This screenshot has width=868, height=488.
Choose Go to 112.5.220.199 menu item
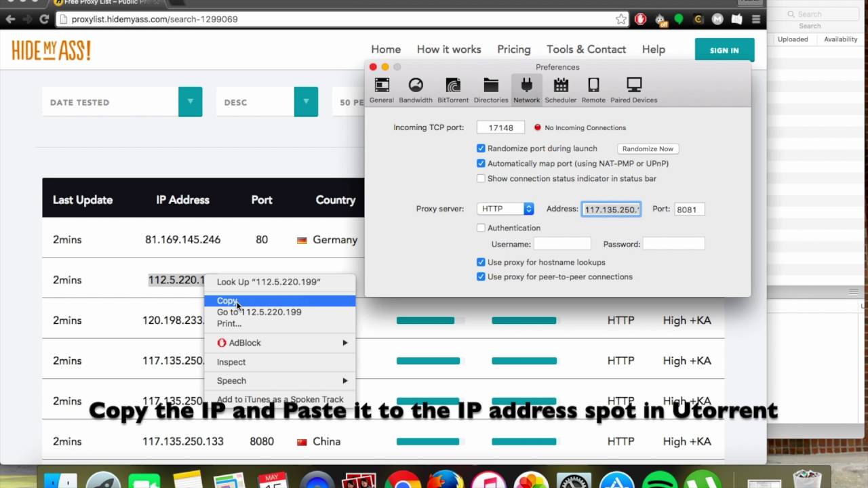coord(279,312)
